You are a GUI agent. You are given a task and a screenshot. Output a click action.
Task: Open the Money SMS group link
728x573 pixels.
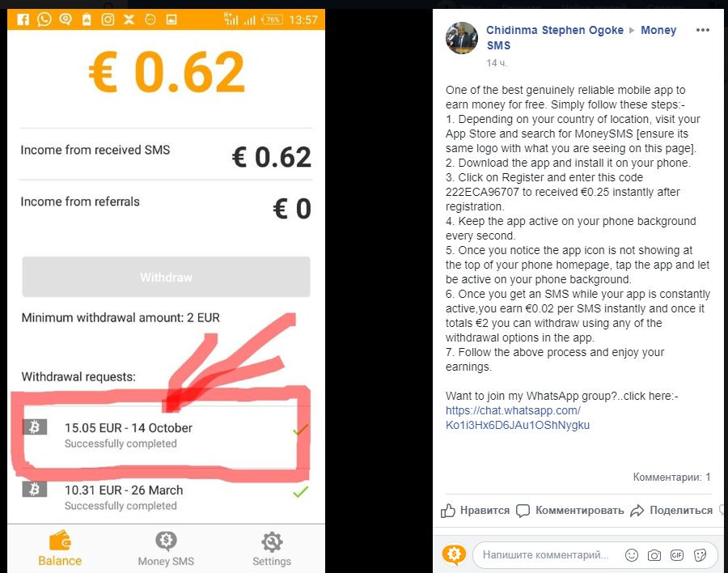[582, 38]
